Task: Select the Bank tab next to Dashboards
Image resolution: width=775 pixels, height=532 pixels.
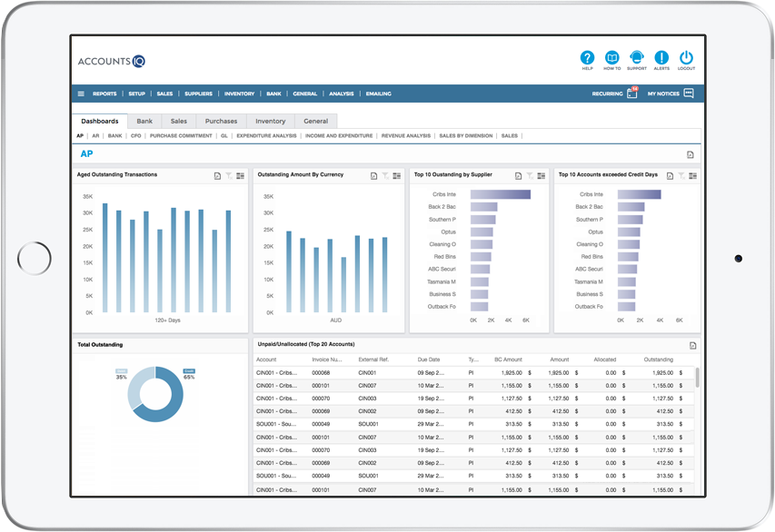Action: [144, 121]
